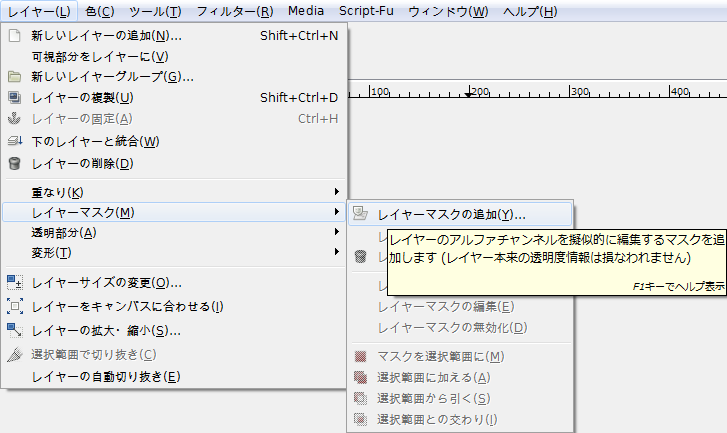Click the ruler position marker near 200
Viewport: 727px width, 433px height.
(x=468, y=95)
